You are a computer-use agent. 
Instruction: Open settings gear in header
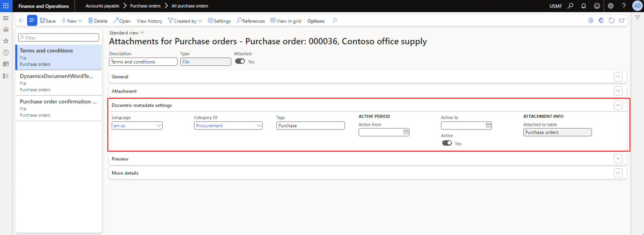[611, 6]
